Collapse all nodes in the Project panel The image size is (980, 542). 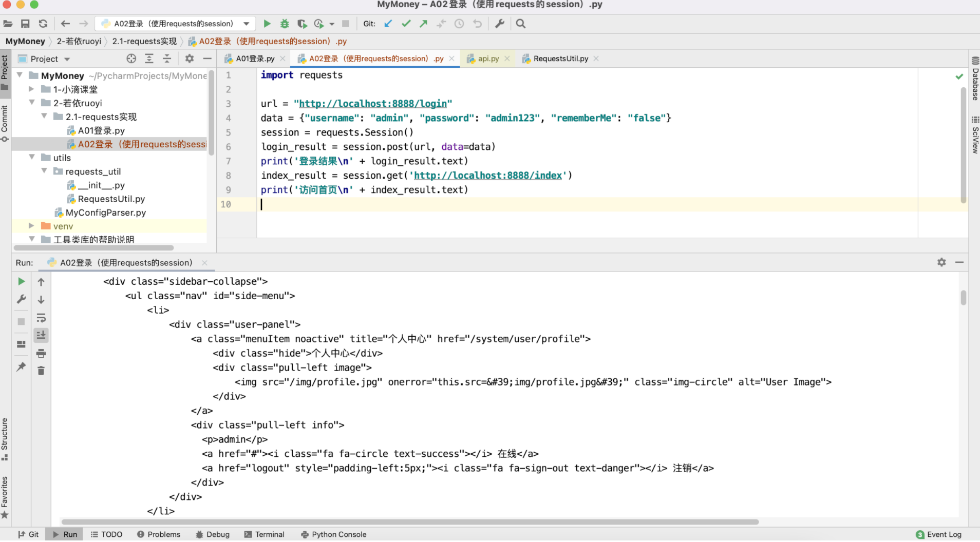[x=167, y=59]
